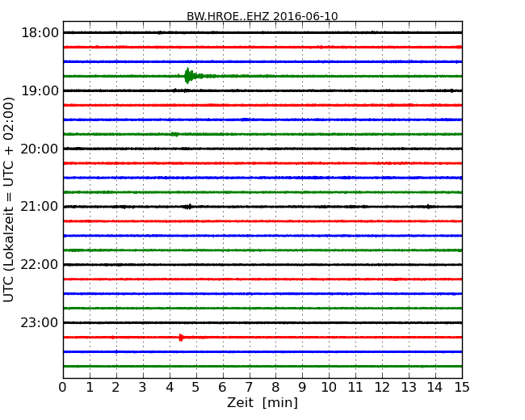This screenshot has height=420, width=525.
Task: Click the 19:00 time label
Action: coord(40,90)
